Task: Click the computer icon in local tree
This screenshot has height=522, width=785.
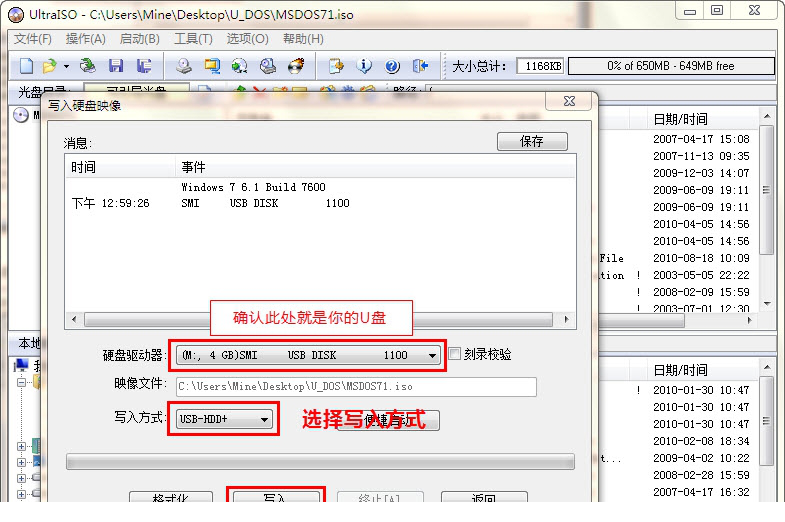Action: [22, 365]
